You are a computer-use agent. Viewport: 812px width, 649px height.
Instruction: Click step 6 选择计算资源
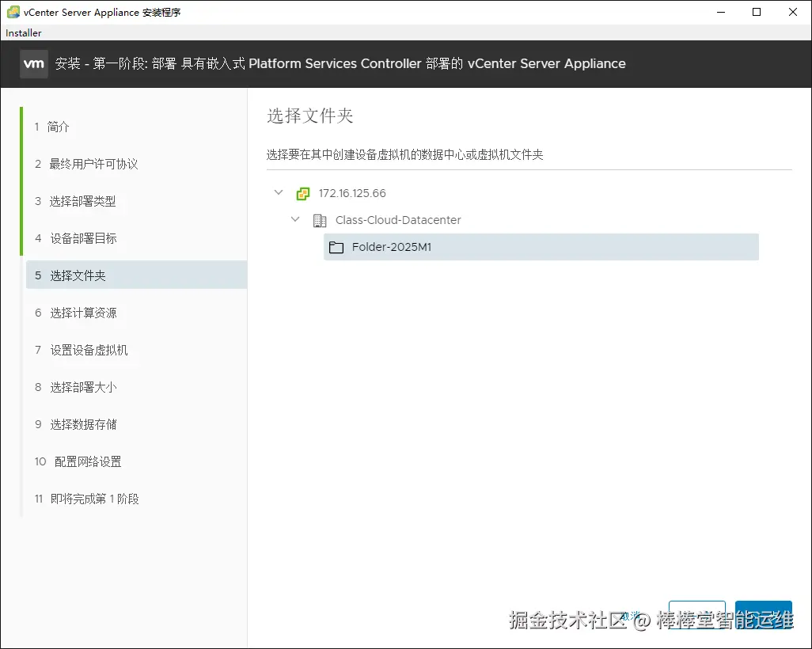[x=76, y=313]
